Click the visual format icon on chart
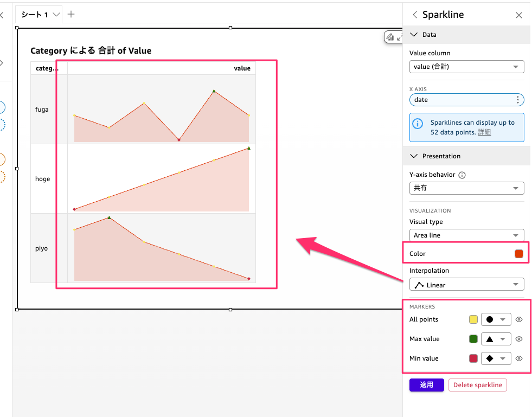The width and height of the screenshot is (532, 417). (390, 37)
